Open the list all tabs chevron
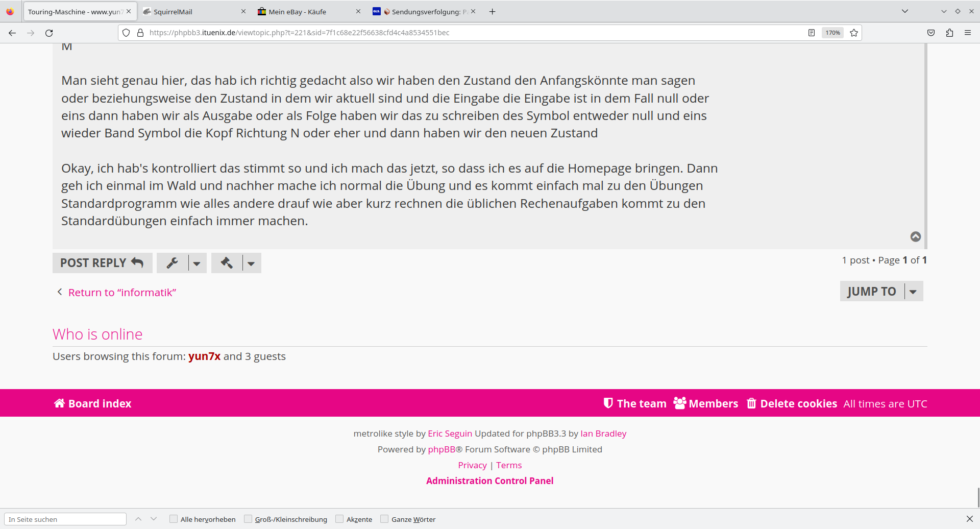Image resolution: width=980 pixels, height=529 pixels. [x=905, y=11]
